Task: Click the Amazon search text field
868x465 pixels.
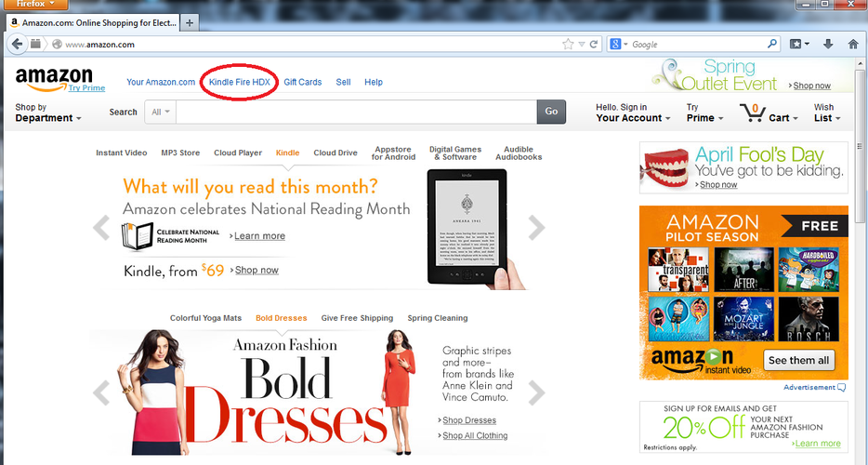Action: [x=356, y=112]
